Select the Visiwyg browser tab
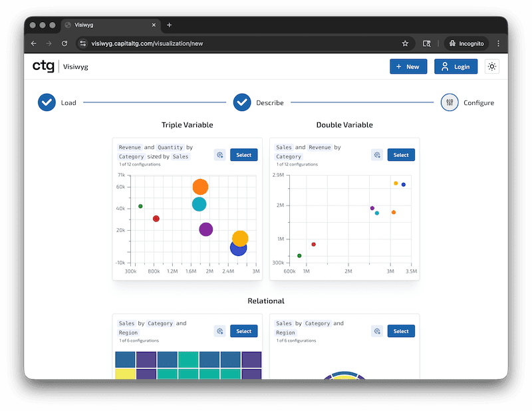 pos(106,25)
